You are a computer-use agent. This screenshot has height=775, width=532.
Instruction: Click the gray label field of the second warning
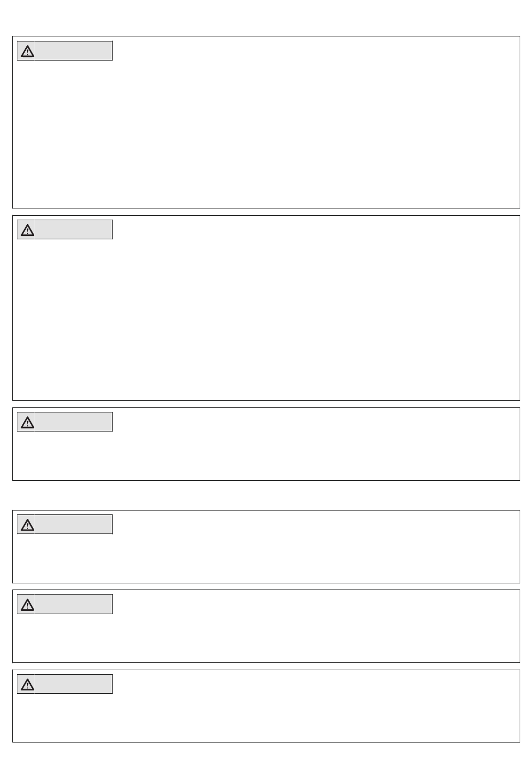(x=65, y=230)
